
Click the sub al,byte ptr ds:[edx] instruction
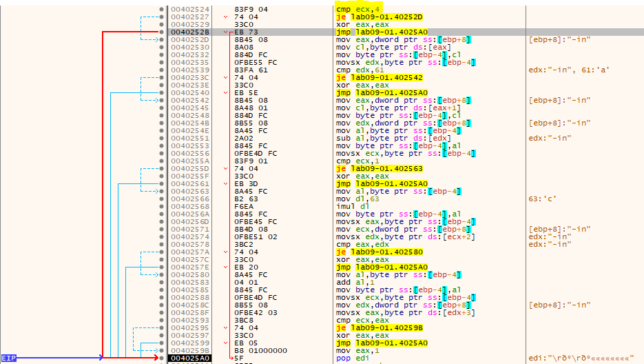393,138
